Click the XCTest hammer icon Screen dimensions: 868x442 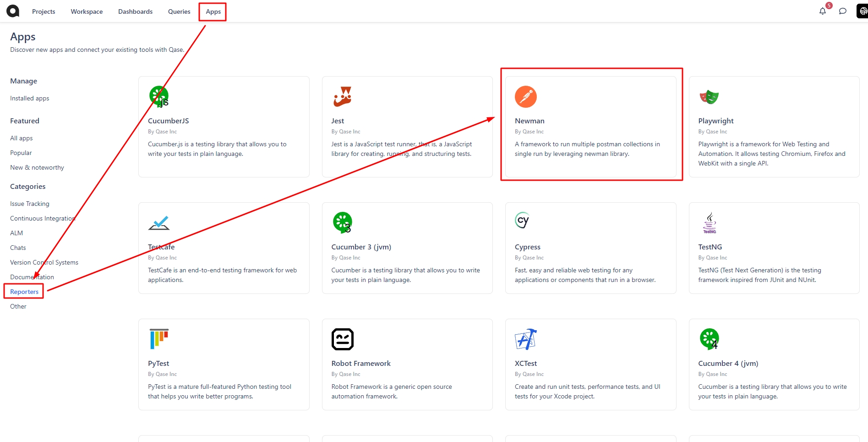525,339
